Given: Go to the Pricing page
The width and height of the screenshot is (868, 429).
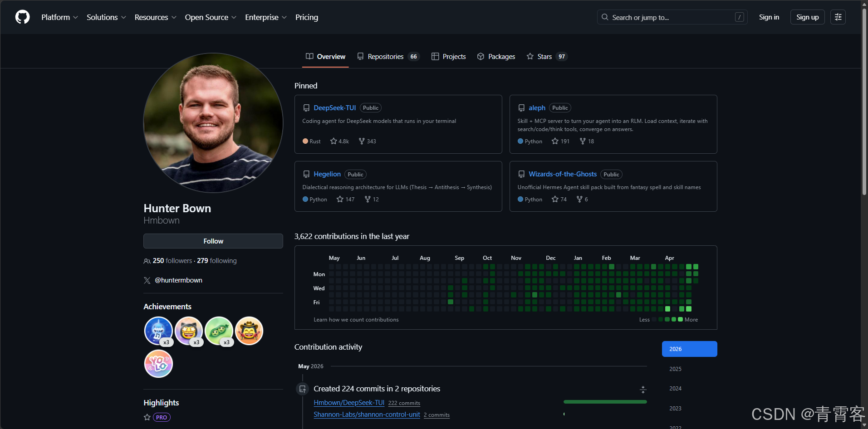Looking at the screenshot, I should (x=307, y=17).
